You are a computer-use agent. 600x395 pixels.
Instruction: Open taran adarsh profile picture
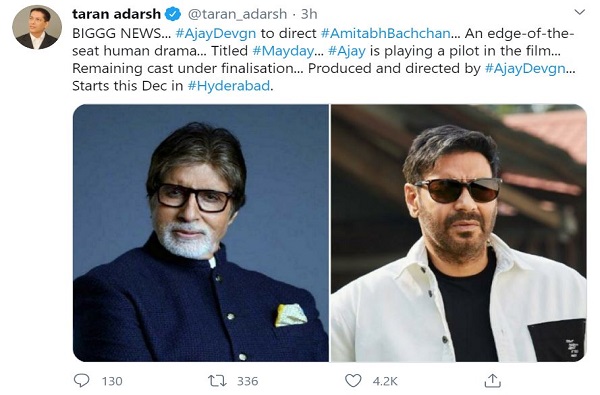coord(37,27)
